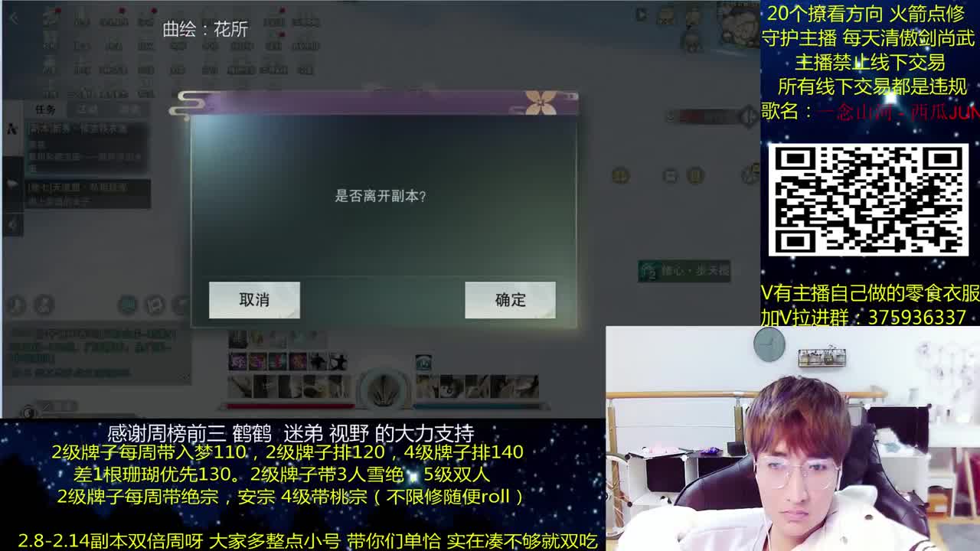This screenshot has width=980, height=551.
Task: Select the 赠心·步天歌 skill banner
Action: pos(684,271)
